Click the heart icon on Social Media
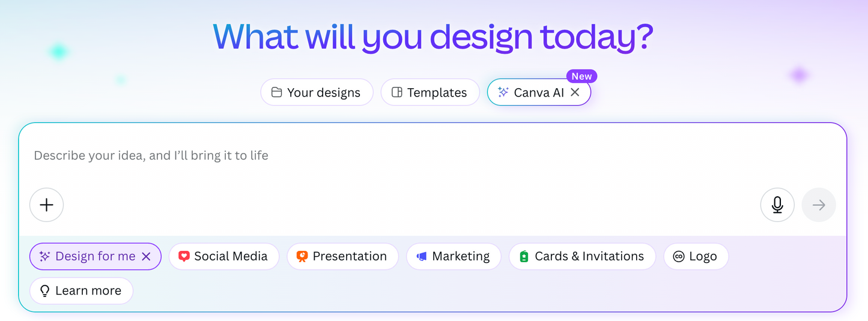The width and height of the screenshot is (868, 321). (184, 256)
